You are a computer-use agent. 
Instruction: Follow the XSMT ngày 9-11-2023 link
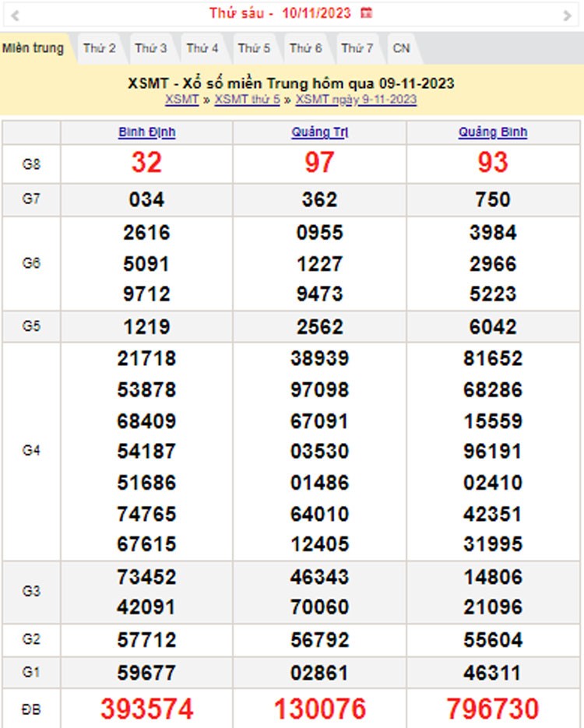(356, 100)
